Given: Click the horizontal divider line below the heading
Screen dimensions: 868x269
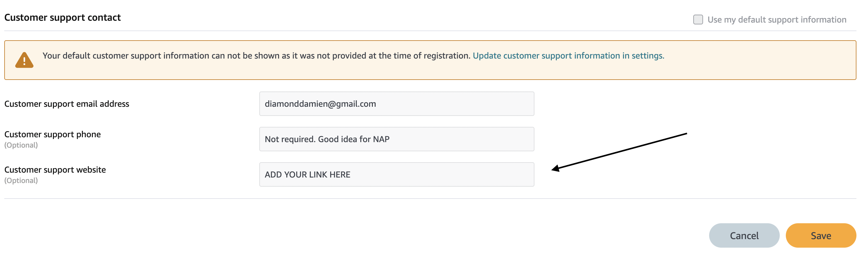Looking at the screenshot, I should coord(430,31).
